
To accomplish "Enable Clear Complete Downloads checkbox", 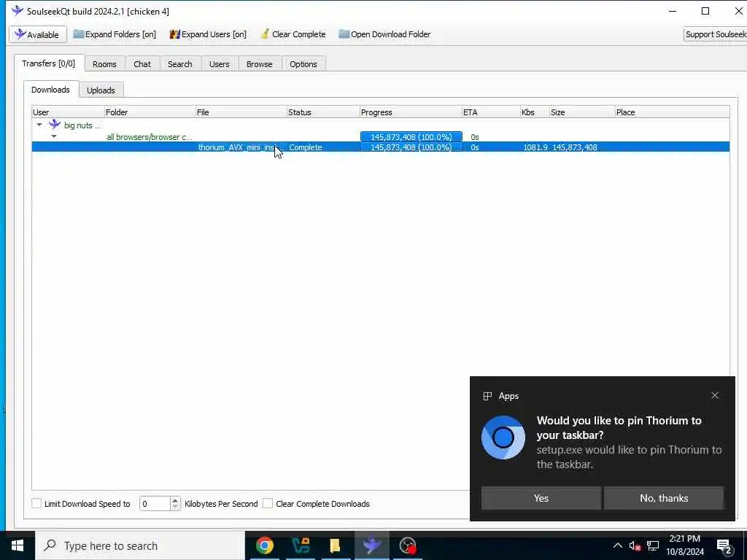I will (x=268, y=503).
